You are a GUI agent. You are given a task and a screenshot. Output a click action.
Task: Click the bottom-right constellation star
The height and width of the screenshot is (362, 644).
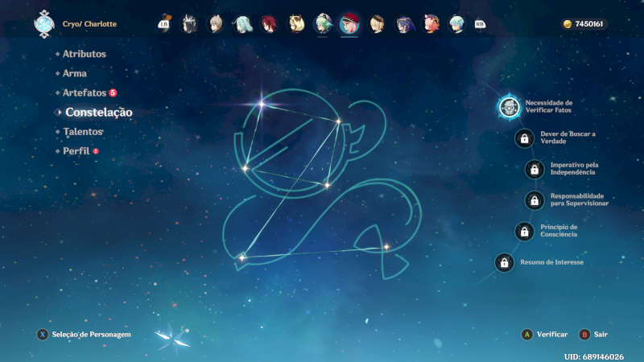pos(386,247)
